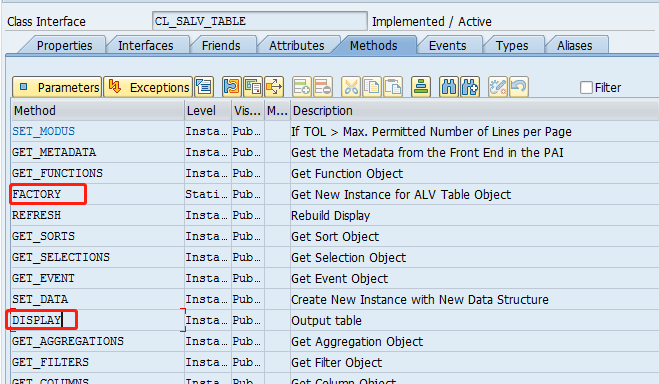The image size is (659, 384).
Task: Select the SET_DATA method cell
Action: (x=98, y=299)
